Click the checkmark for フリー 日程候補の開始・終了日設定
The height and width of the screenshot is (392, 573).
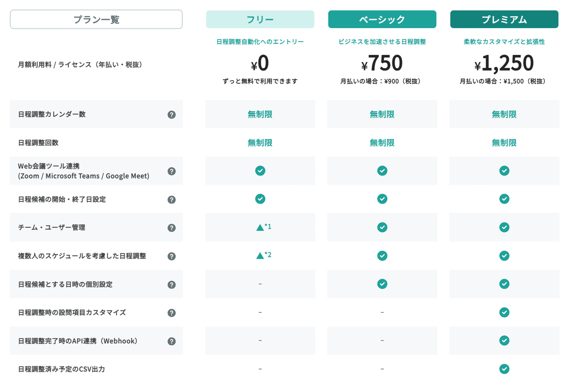click(x=260, y=199)
